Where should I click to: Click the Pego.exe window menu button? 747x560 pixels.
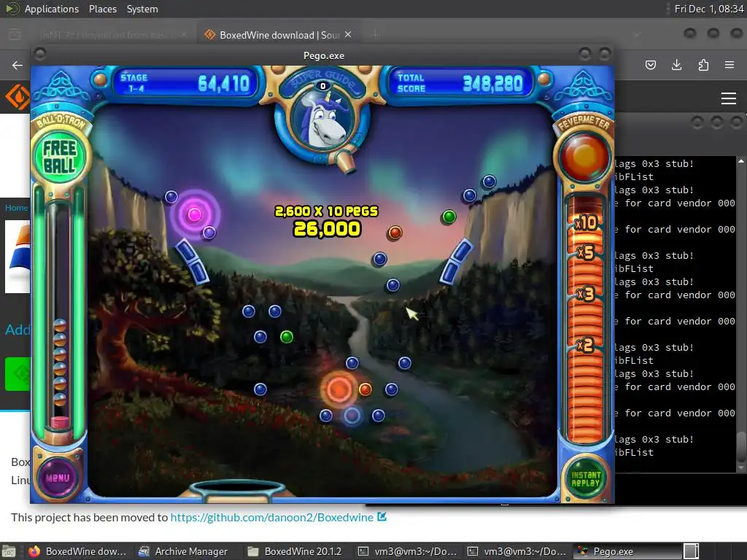(x=40, y=54)
